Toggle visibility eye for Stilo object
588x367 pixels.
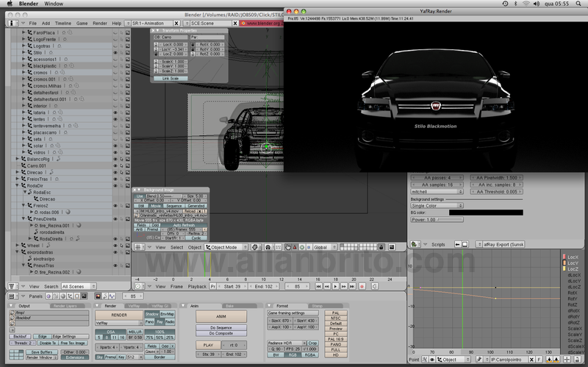pyautogui.click(x=115, y=52)
